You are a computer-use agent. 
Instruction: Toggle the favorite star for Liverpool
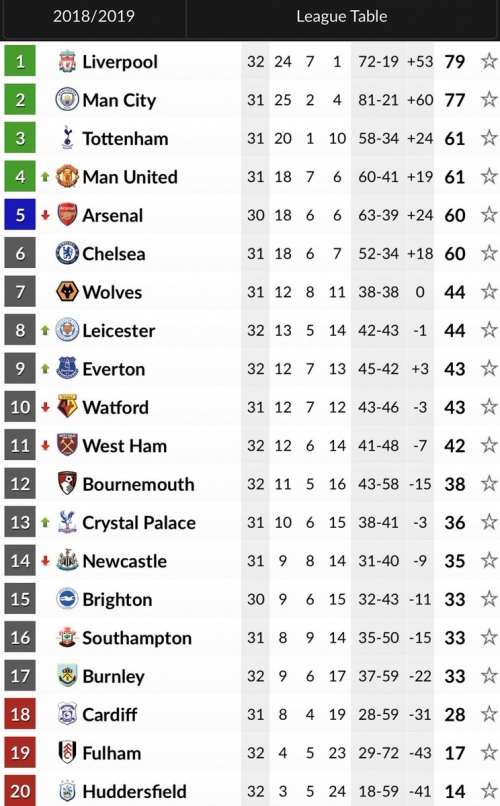point(489,61)
